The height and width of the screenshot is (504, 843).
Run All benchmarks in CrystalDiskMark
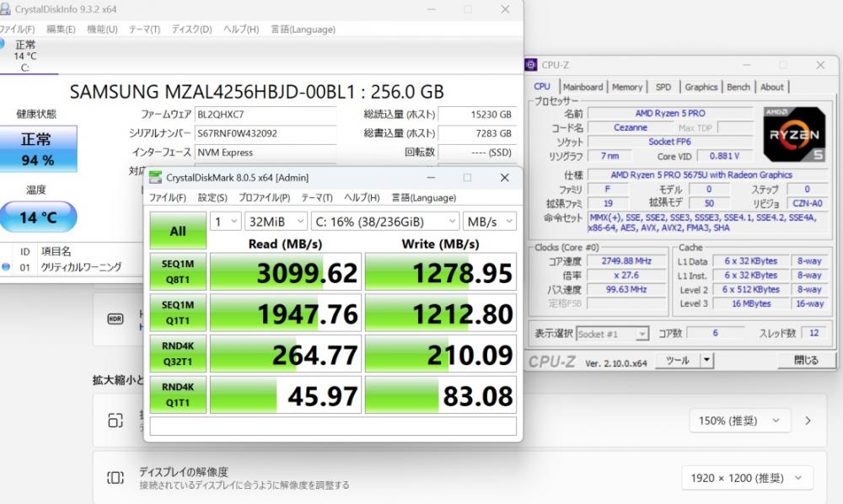pyautogui.click(x=178, y=231)
